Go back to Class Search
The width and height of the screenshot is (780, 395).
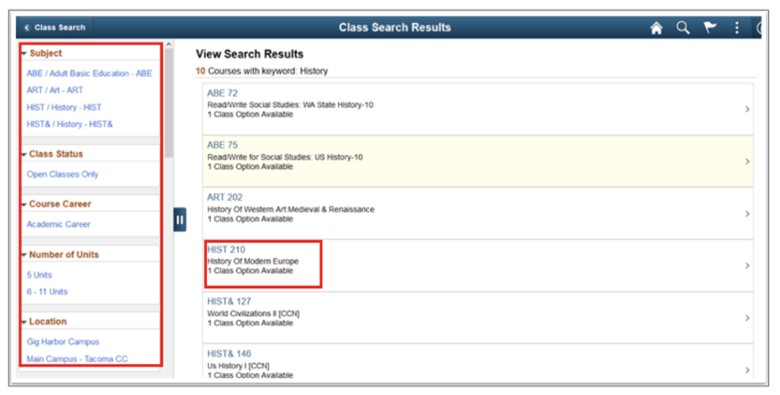55,28
